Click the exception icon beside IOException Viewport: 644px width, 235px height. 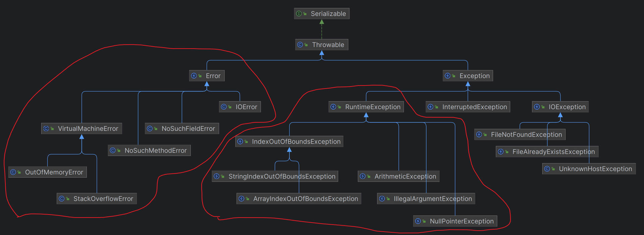[x=537, y=107]
